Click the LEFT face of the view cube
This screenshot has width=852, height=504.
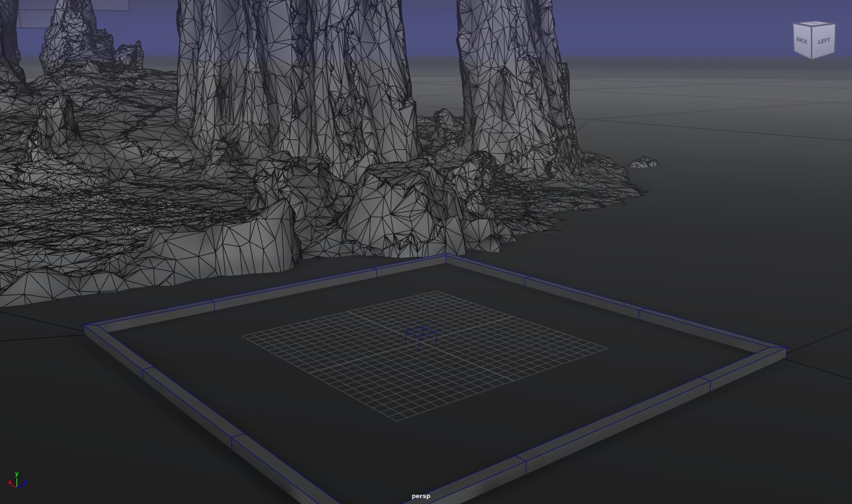(824, 41)
